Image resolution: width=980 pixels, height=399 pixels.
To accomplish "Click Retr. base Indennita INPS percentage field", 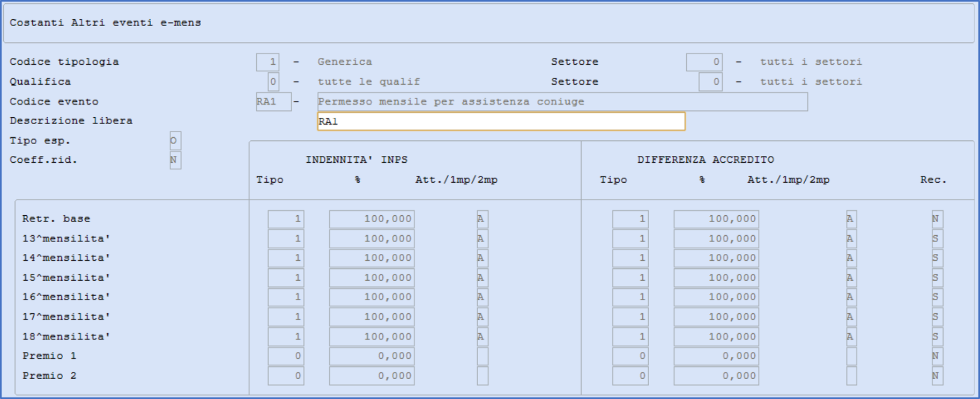I will pos(372,219).
